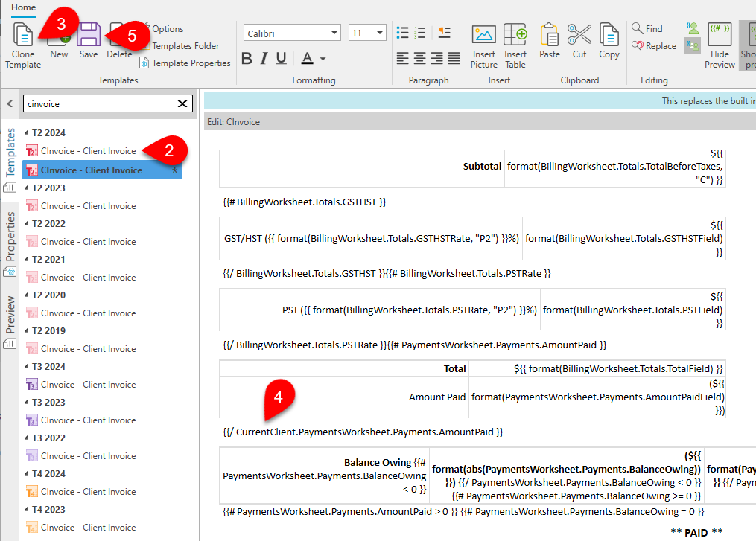
Task: Open Replace in the Editing group
Action: [654, 46]
